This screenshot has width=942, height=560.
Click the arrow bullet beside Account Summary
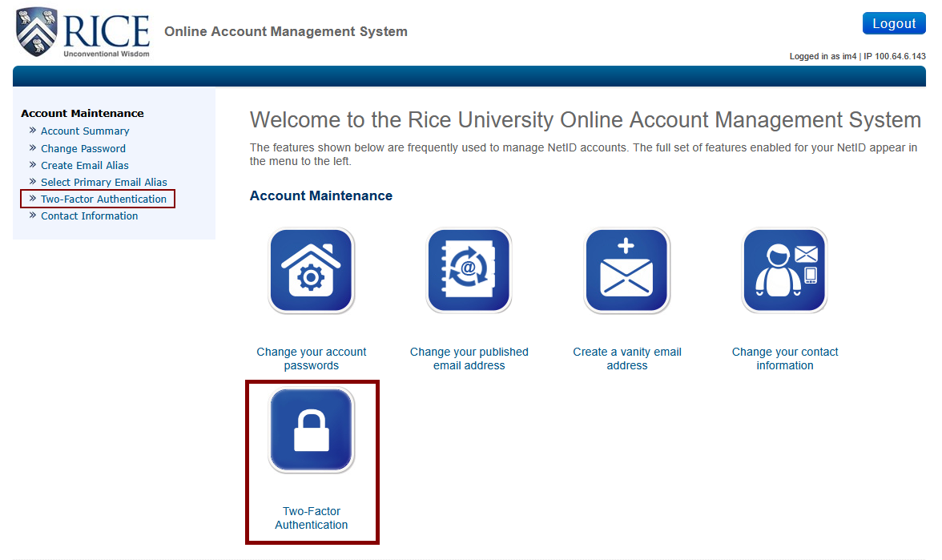[x=33, y=131]
